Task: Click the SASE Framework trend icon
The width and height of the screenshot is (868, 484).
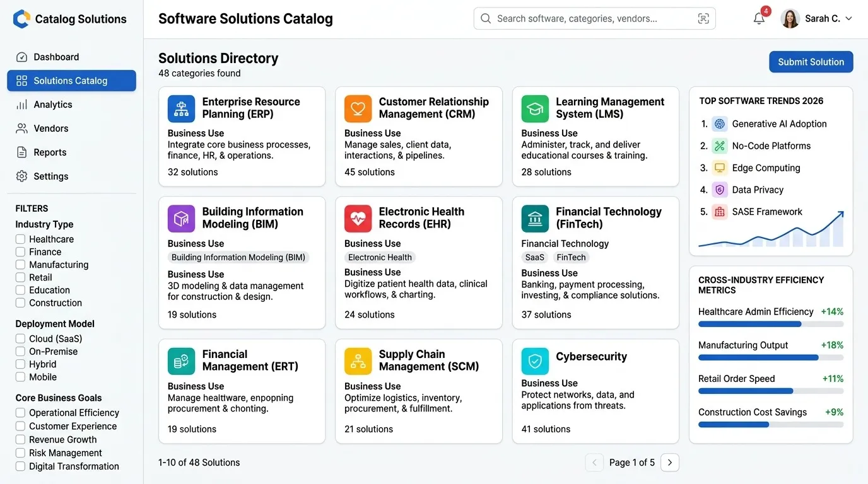Action: (720, 212)
